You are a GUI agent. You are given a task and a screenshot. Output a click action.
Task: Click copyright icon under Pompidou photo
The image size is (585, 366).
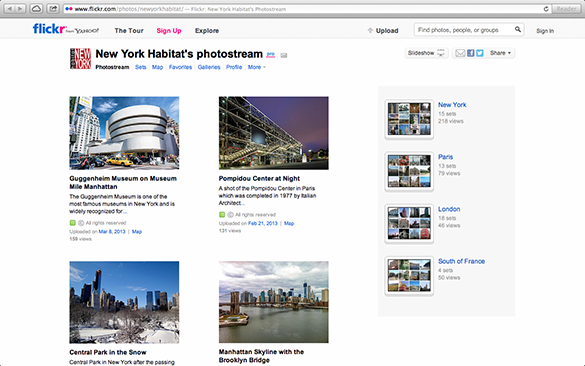pyautogui.click(x=230, y=215)
